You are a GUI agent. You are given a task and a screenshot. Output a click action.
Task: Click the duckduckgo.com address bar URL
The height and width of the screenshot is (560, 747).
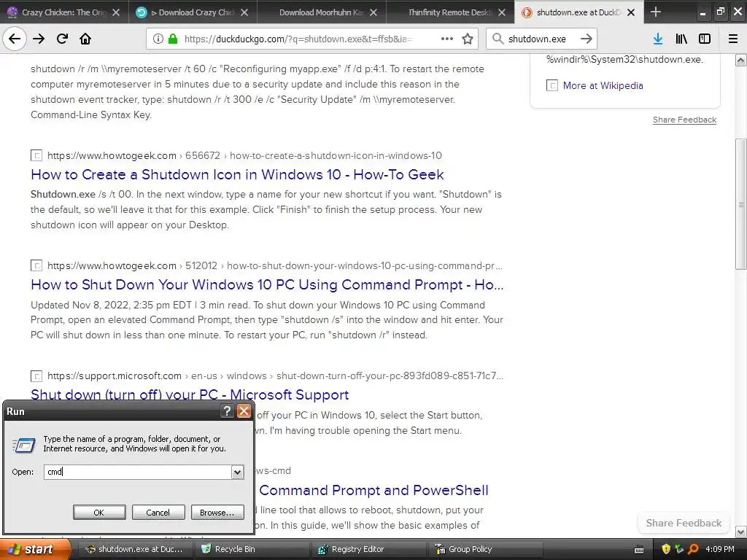pyautogui.click(x=298, y=39)
